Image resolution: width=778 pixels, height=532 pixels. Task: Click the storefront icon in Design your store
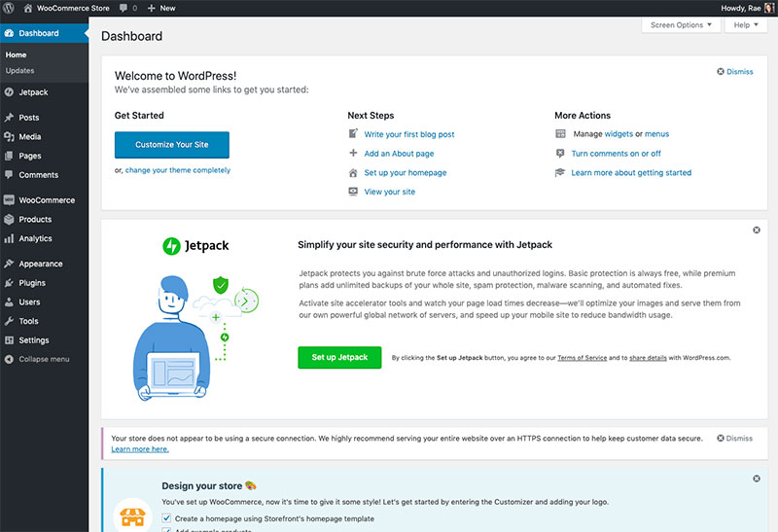pos(133,516)
